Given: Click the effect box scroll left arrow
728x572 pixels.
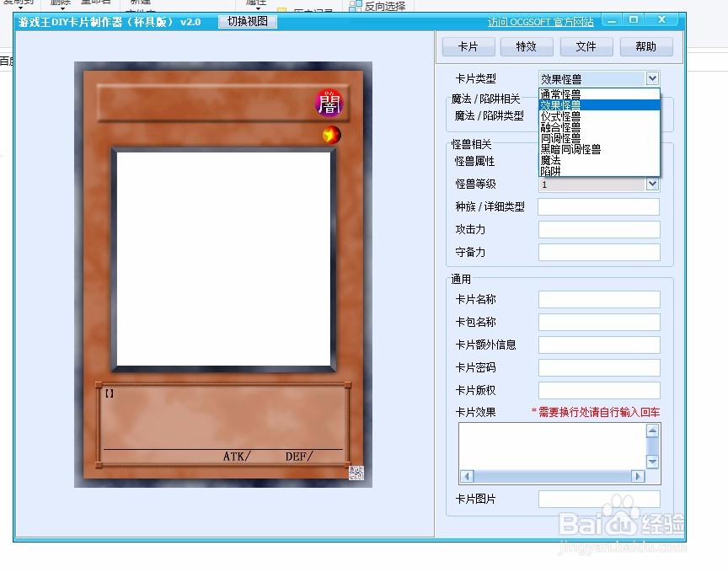Looking at the screenshot, I should pyautogui.click(x=467, y=476).
